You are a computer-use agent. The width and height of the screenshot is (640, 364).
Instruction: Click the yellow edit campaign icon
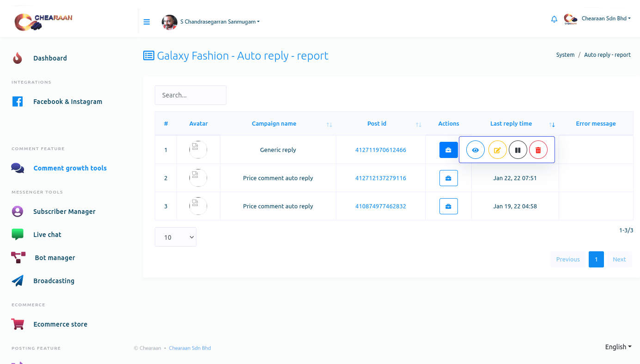(x=497, y=150)
